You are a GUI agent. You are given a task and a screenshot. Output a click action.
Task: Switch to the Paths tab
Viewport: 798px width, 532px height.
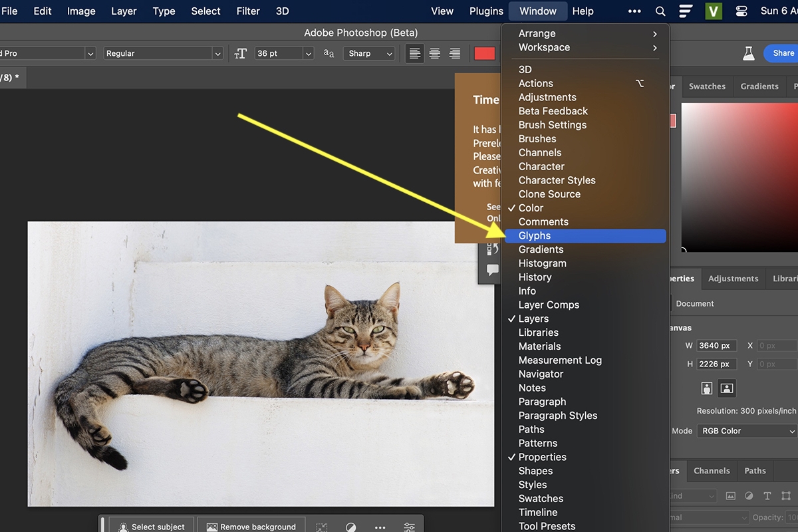(755, 471)
